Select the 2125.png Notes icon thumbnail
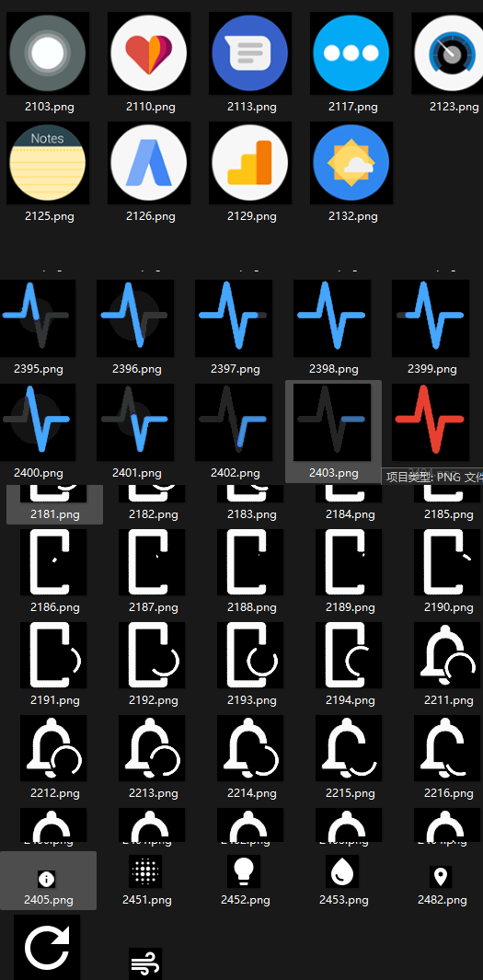The height and width of the screenshot is (980, 483). 48,163
